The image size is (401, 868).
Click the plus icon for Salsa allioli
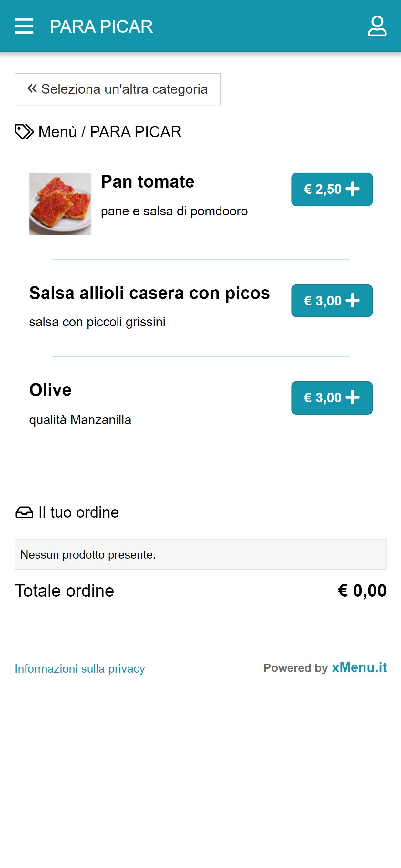click(x=353, y=301)
